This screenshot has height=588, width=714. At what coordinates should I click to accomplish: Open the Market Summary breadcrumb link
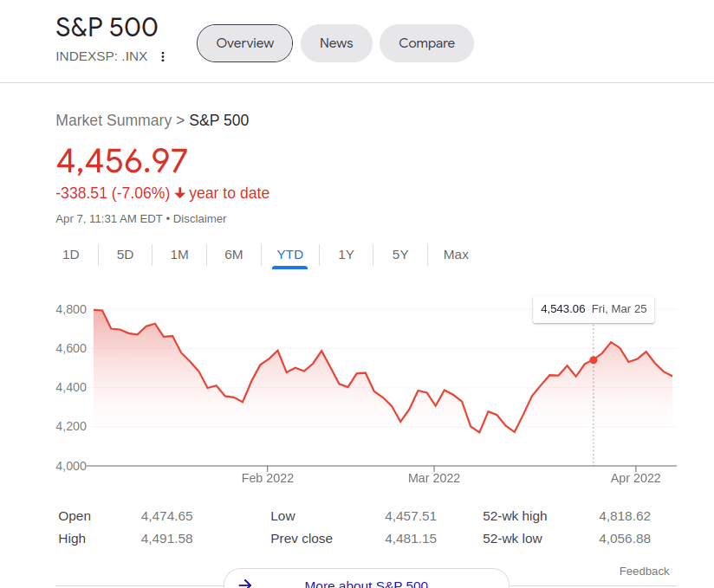point(114,120)
